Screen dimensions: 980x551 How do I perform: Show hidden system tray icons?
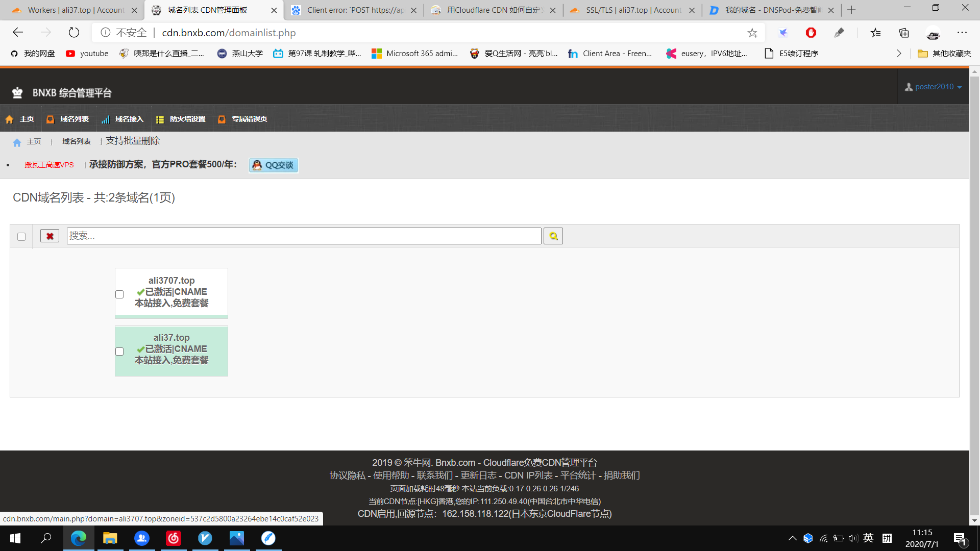[792, 538]
